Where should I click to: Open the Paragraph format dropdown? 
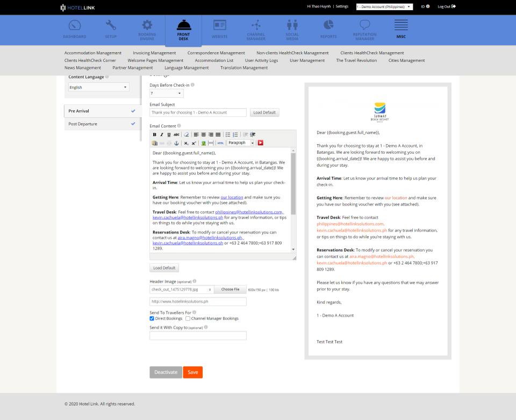pos(240,143)
